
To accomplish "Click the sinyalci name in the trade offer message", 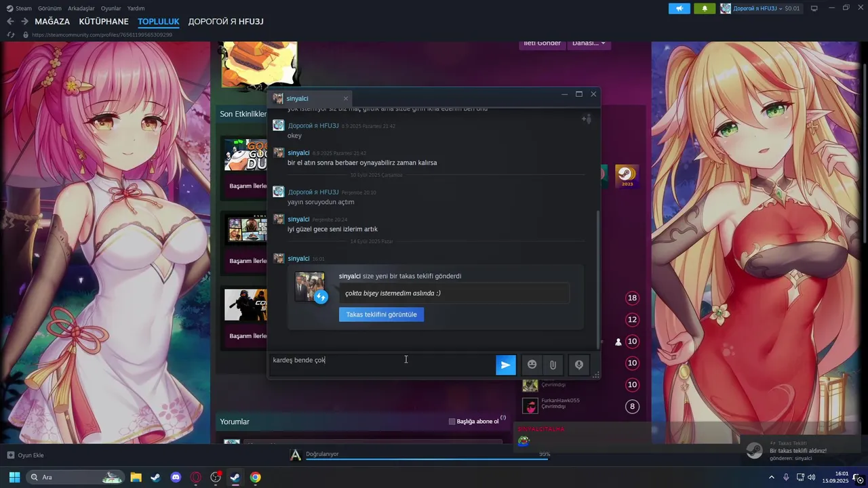I will [x=349, y=276].
